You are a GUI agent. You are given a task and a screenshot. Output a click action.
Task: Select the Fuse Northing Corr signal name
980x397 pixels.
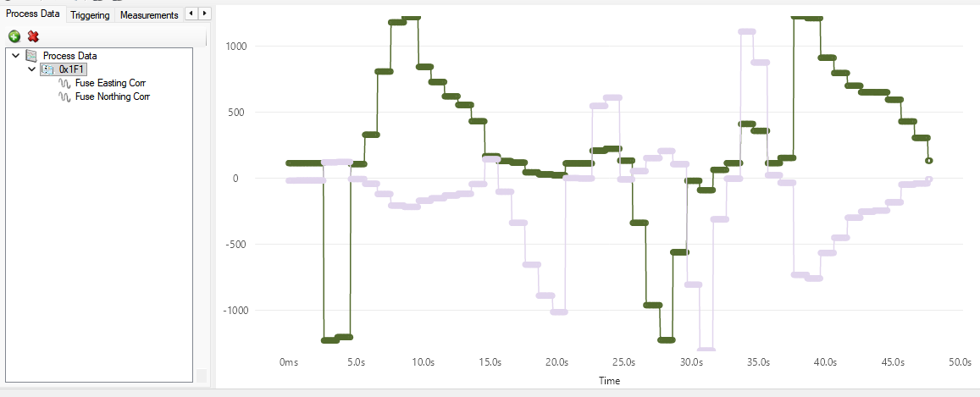pyautogui.click(x=112, y=96)
